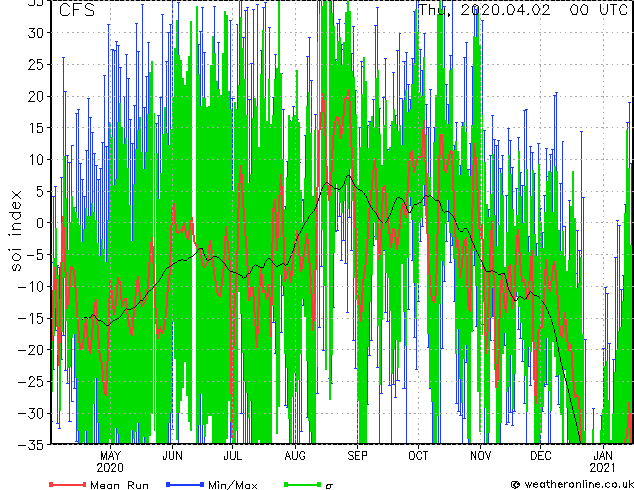The image size is (634, 490).
Task: Click the SEP x-axis label
Action: (x=357, y=456)
